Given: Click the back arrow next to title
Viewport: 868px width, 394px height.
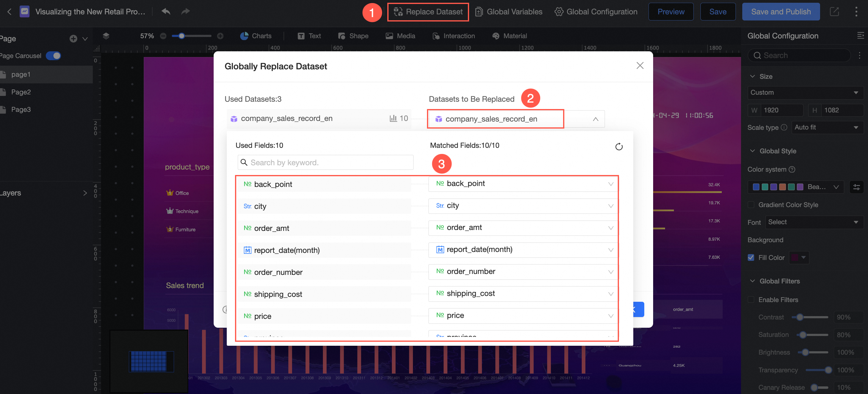Looking at the screenshot, I should tap(9, 12).
